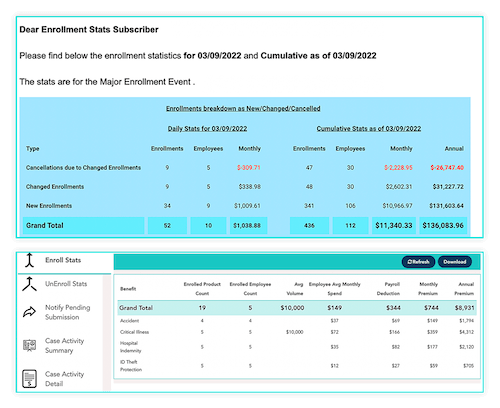Click the Case Activity Summary presentation icon
The height and width of the screenshot is (408, 500).
pyautogui.click(x=29, y=345)
